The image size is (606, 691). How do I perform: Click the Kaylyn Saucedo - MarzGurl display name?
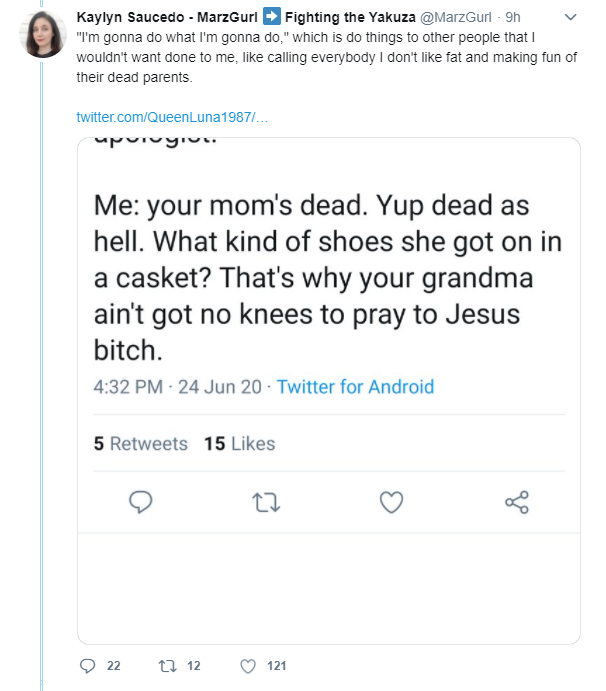[167, 17]
